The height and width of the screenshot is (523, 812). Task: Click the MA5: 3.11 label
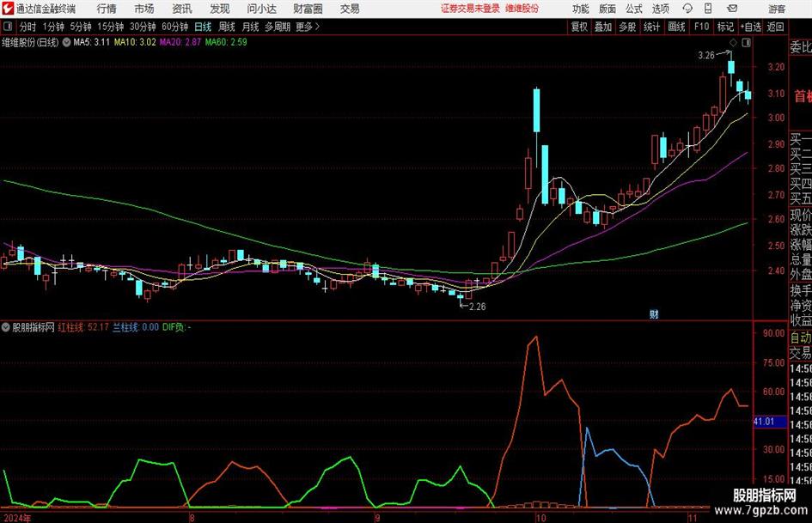pos(92,42)
